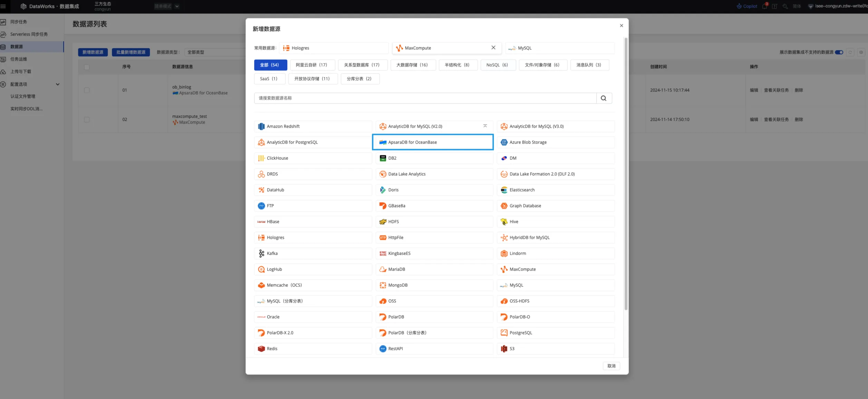Close the 新增数据源 dialog
868x399 pixels.
621,26
